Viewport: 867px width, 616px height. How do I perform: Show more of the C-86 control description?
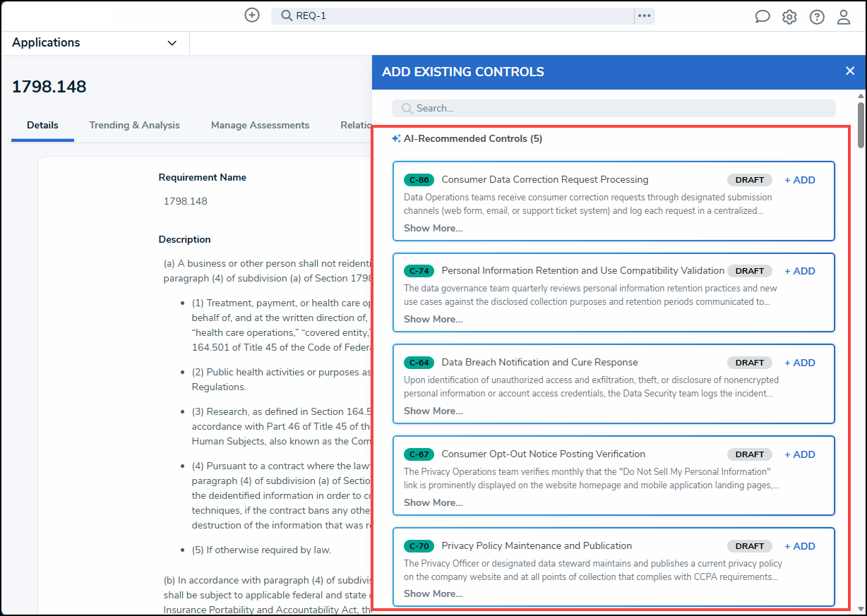pos(433,228)
